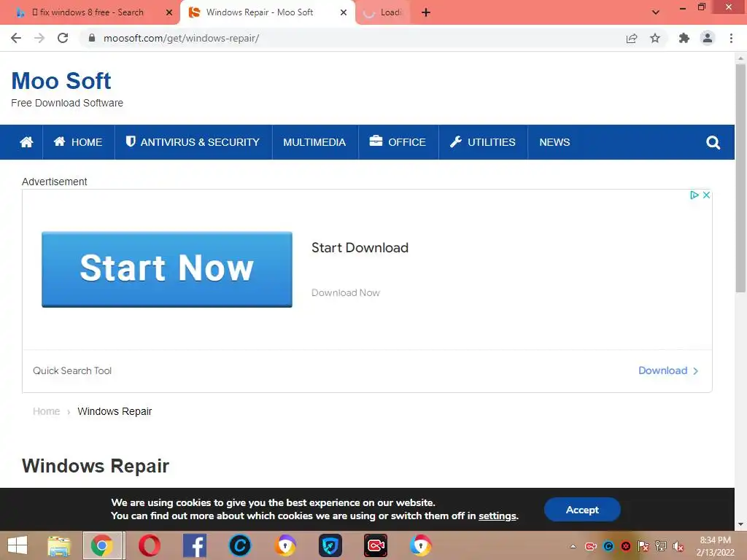Select the Windows Repair - Moo Soft tab

point(260,12)
